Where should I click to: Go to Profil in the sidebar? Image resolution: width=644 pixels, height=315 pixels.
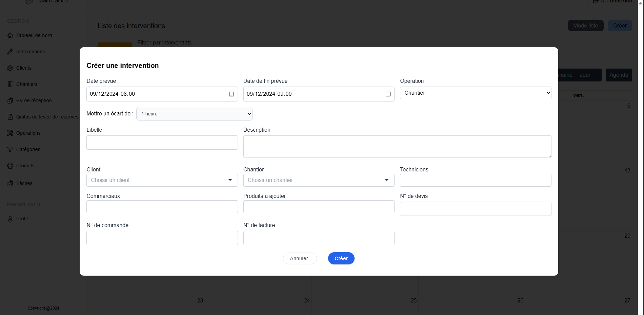(x=22, y=219)
